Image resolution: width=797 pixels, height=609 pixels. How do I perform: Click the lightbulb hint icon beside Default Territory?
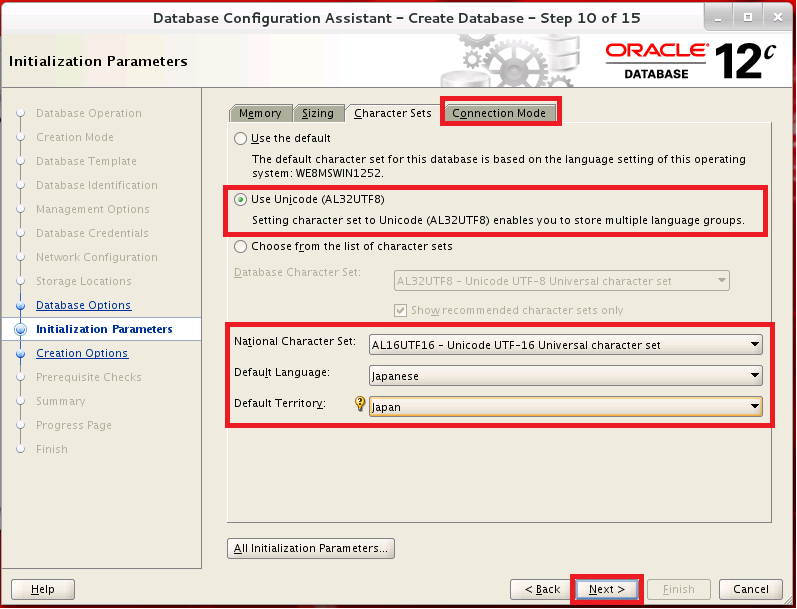click(360, 404)
